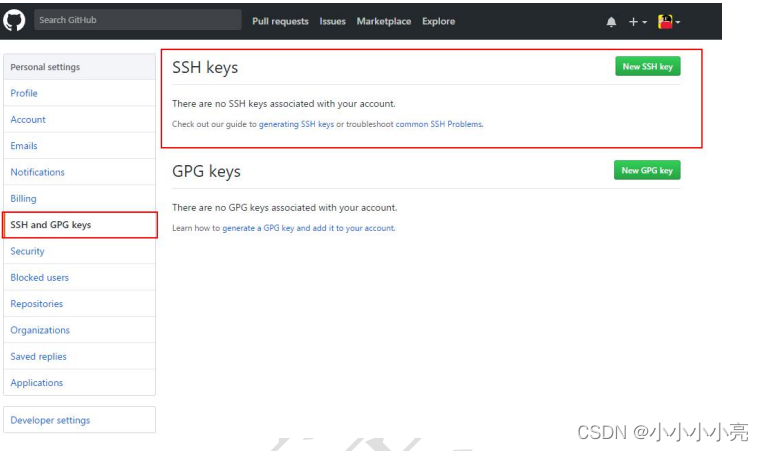
Task: Select Account in settings sidebar
Action: 79,119
